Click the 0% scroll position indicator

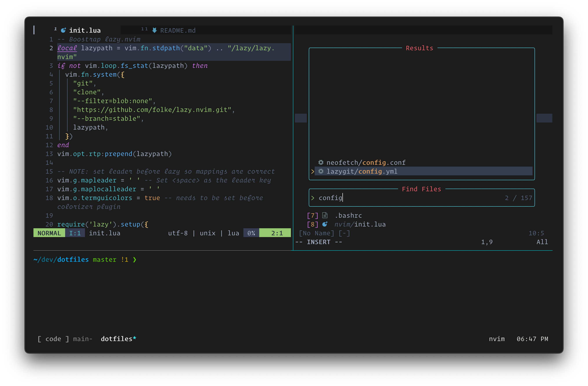(251, 233)
